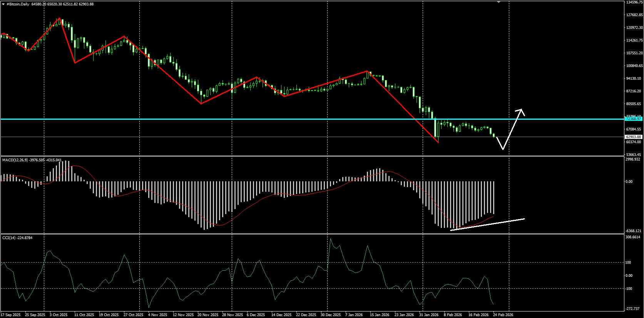Click price scale value 53663.45
644x318 pixels.
(x=634, y=155)
